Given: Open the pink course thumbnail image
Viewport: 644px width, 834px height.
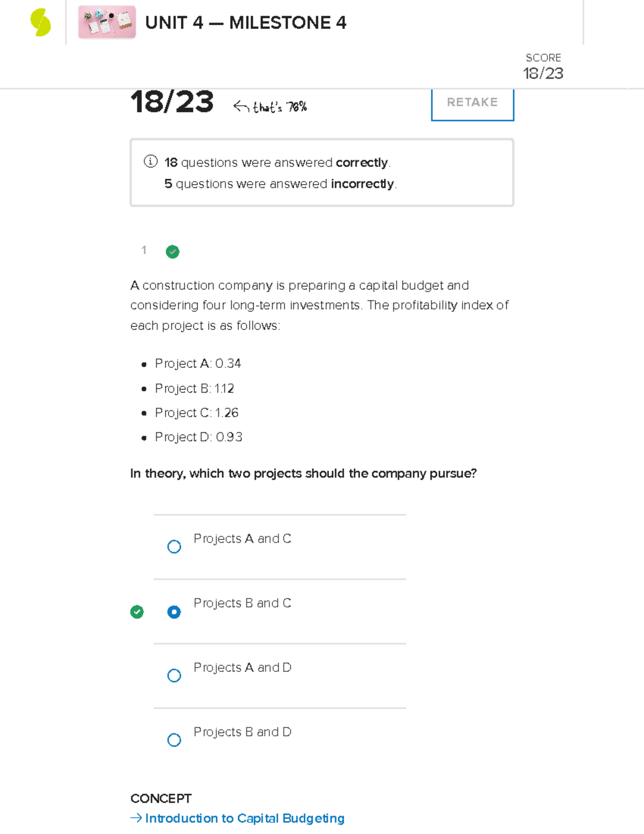Looking at the screenshot, I should [107, 22].
